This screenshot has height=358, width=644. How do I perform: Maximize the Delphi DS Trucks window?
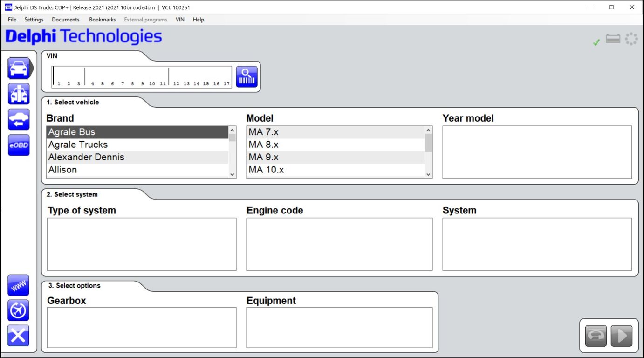pyautogui.click(x=611, y=7)
